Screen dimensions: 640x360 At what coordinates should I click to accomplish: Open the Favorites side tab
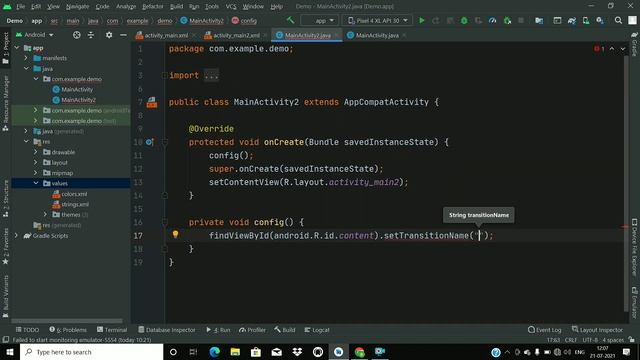tap(5, 246)
